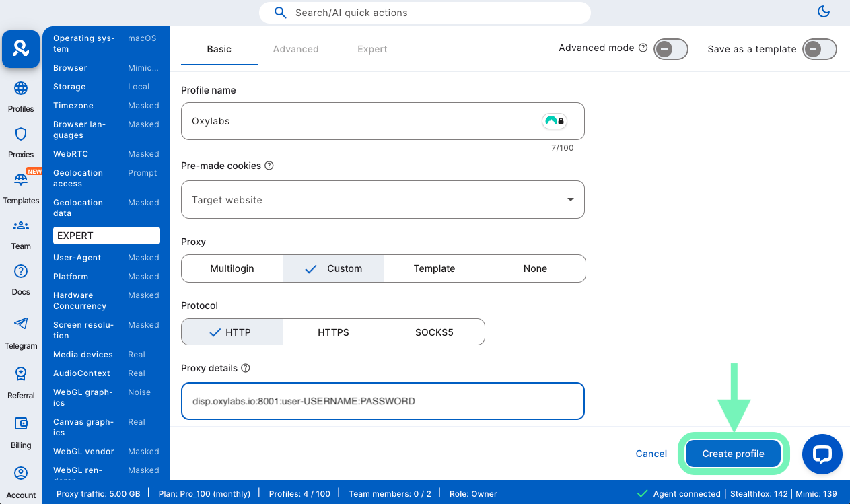Open the live chat bubble
This screenshot has width=850, height=504.
[822, 454]
